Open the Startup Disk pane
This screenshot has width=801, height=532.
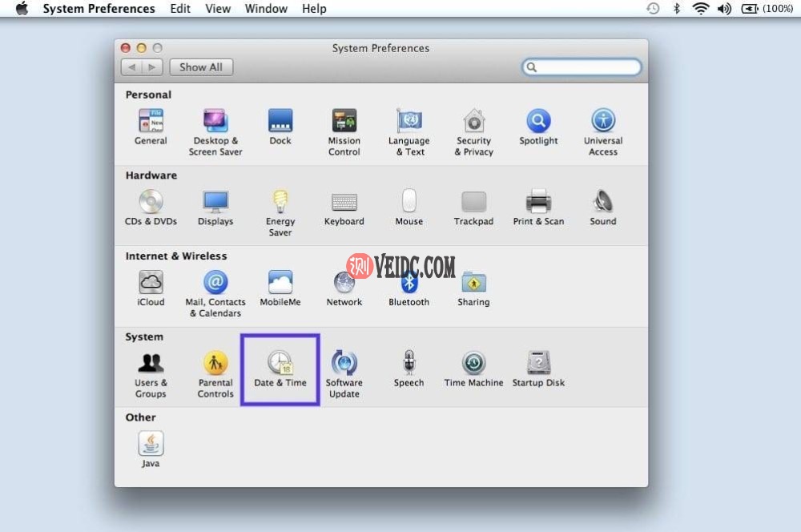coord(538,365)
